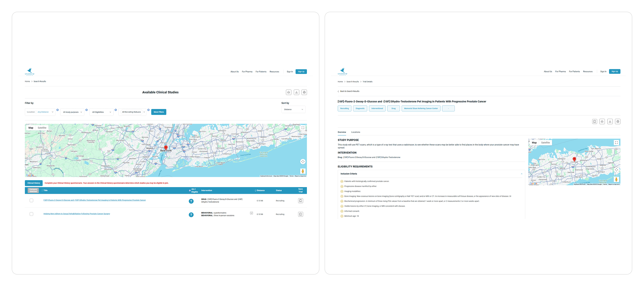Image resolution: width=644 pixels, height=286 pixels.
Task: Click info icon next to All Eligibilities filter
Action: [x=116, y=110]
